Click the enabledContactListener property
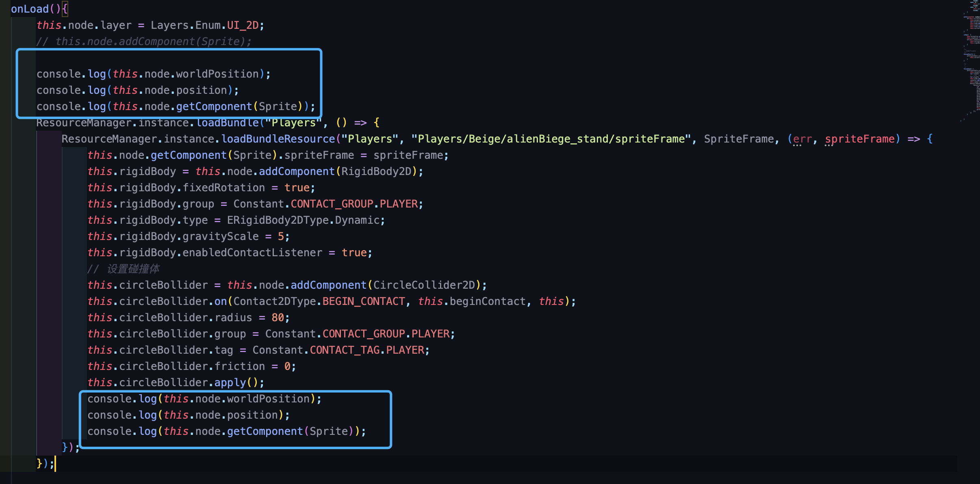This screenshot has height=484, width=980. click(x=252, y=253)
